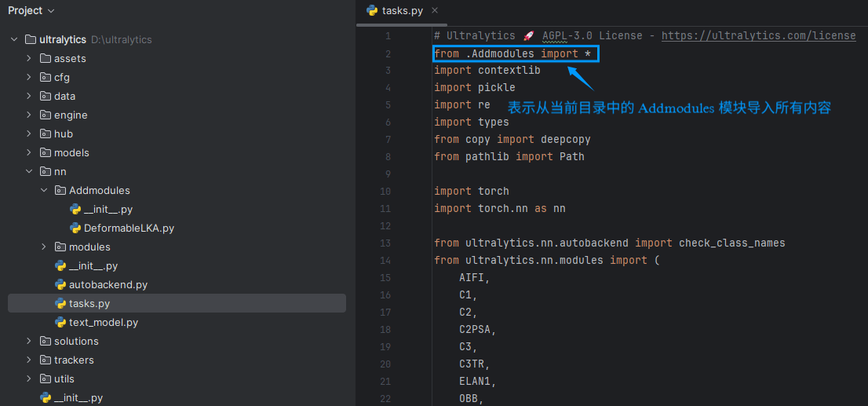
Task: Click the Python icon on tasks.py tab
Action: point(372,11)
